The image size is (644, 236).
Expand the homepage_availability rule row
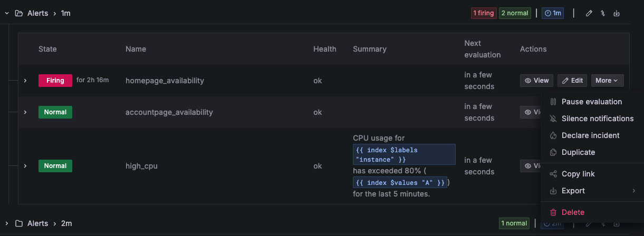[25, 81]
